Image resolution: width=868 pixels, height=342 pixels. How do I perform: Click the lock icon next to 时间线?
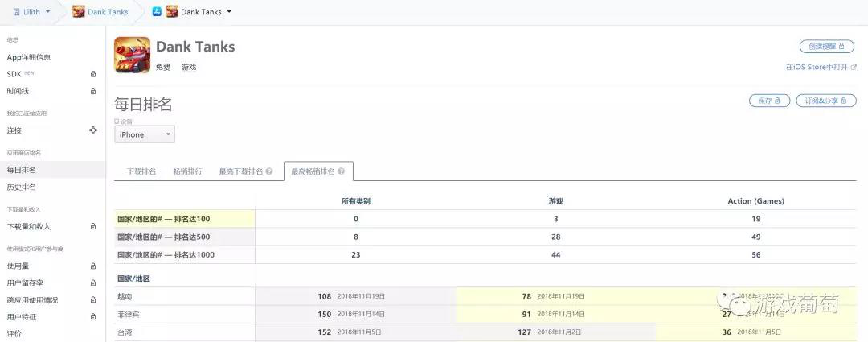(93, 91)
